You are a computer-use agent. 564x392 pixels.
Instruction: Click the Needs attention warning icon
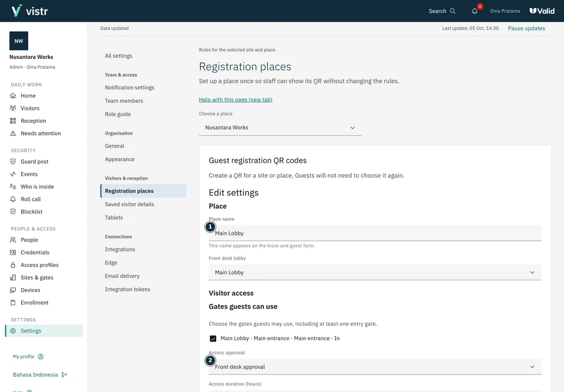(13, 133)
